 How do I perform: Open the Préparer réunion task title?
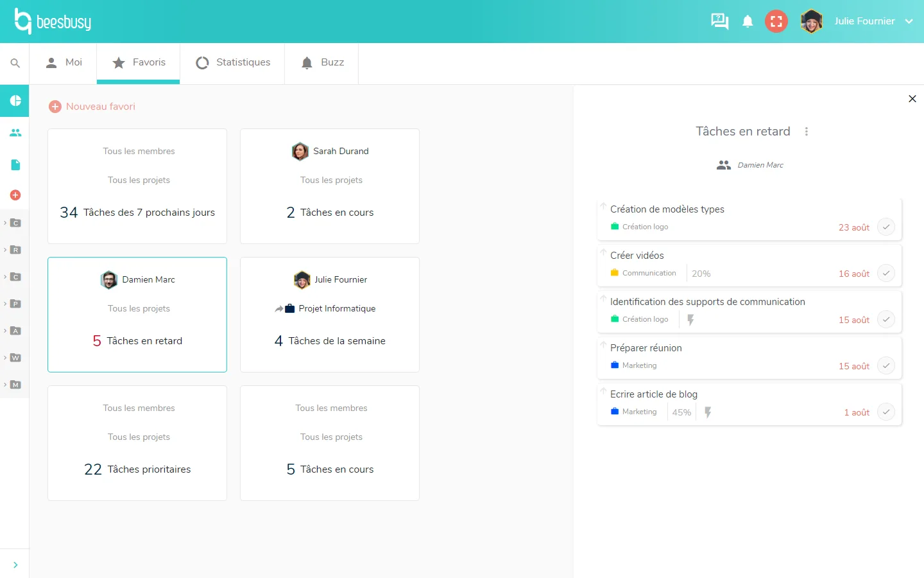tap(646, 348)
